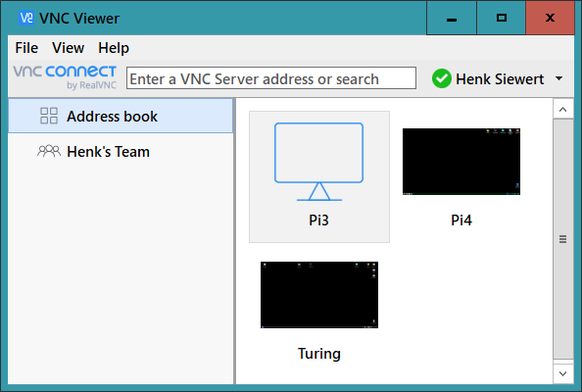Click the VNC Server address search field
The image size is (582, 392).
pyautogui.click(x=271, y=78)
